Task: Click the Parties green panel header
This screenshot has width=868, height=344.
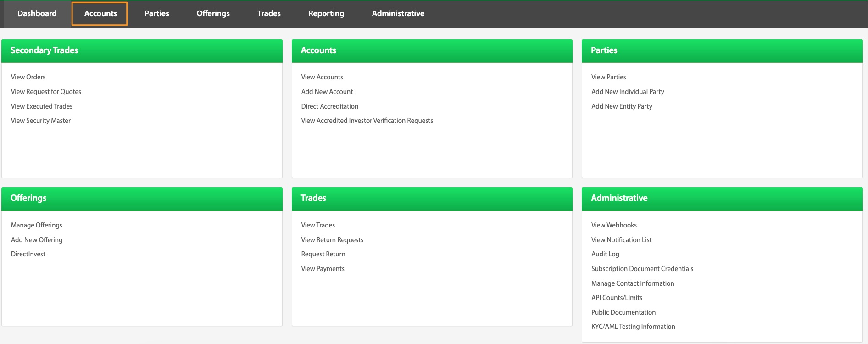Action: (722, 51)
